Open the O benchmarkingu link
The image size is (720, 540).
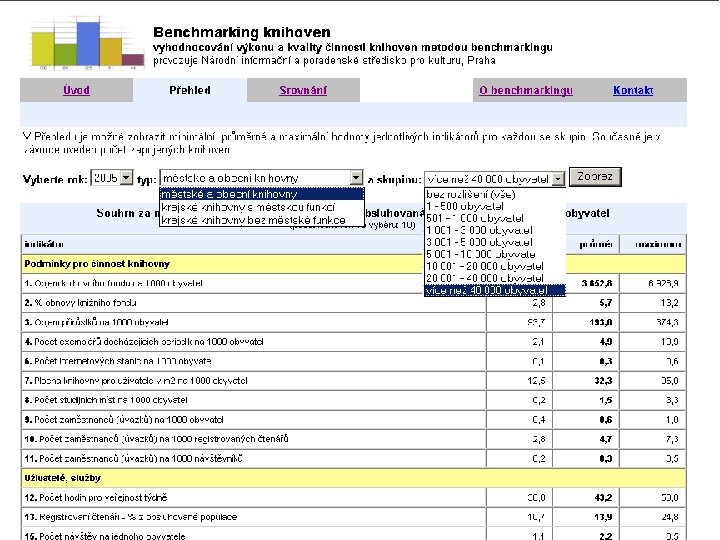coord(526,90)
